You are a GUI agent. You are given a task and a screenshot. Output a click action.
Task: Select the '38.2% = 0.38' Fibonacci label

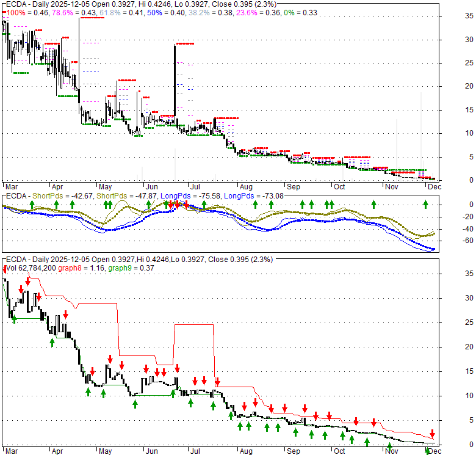pos(209,13)
